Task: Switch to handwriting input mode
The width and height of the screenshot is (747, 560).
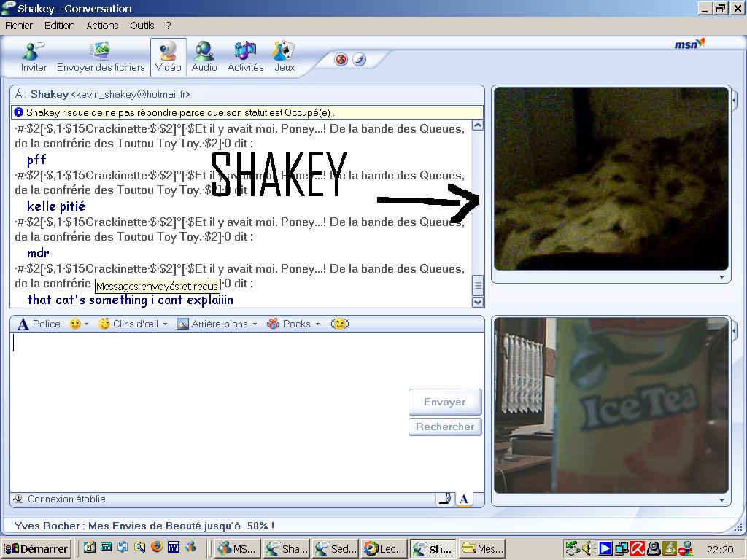Action: coord(444,499)
